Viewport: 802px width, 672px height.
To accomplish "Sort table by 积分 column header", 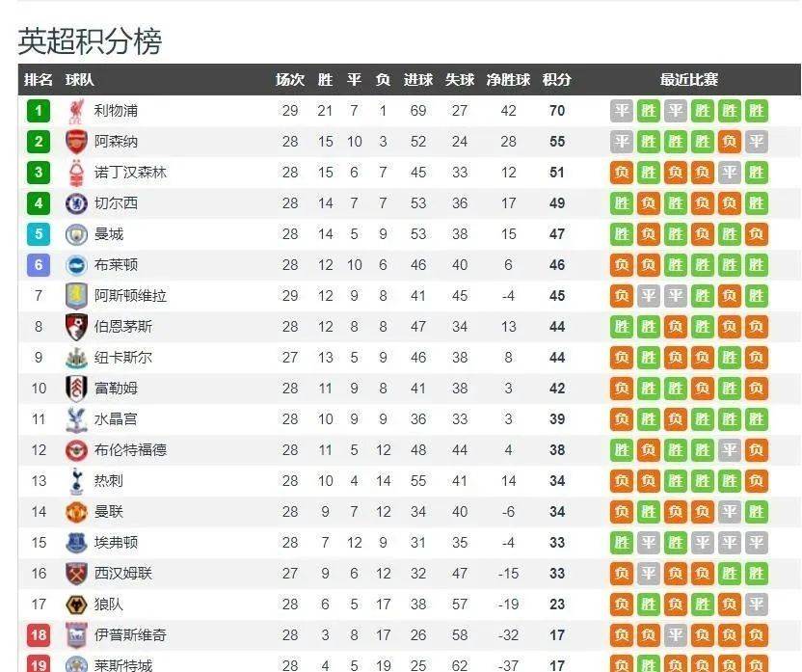I will point(556,80).
